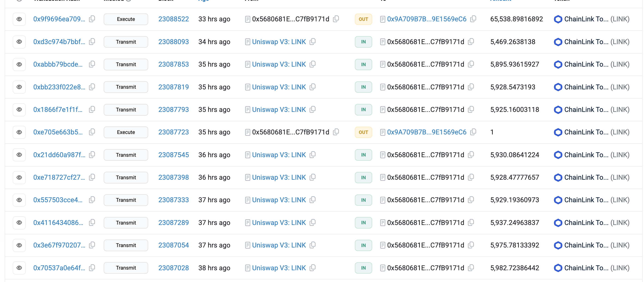Copy transaction hash 0x4116434086
Image resolution: width=644 pixels, height=282 pixels.
click(x=92, y=222)
